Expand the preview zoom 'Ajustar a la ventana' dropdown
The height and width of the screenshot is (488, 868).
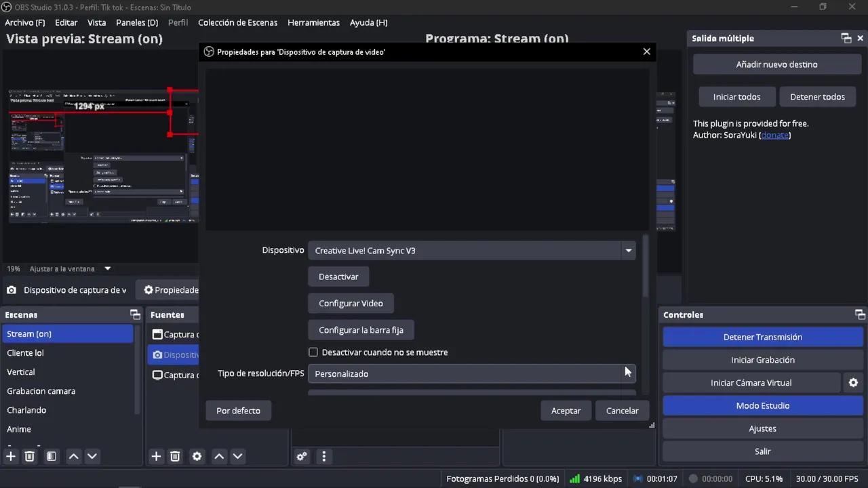pyautogui.click(x=107, y=269)
